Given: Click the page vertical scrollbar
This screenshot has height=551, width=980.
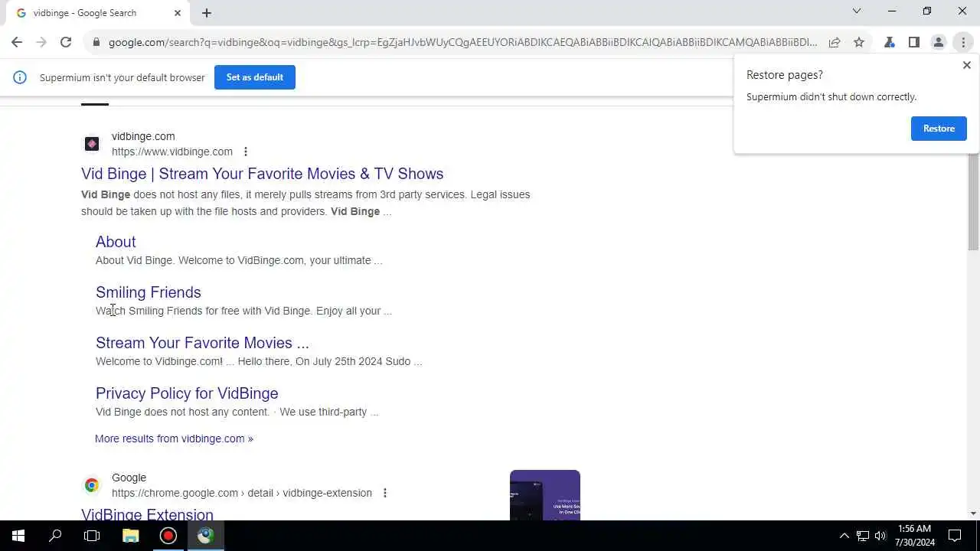Looking at the screenshot, I should point(973,201).
